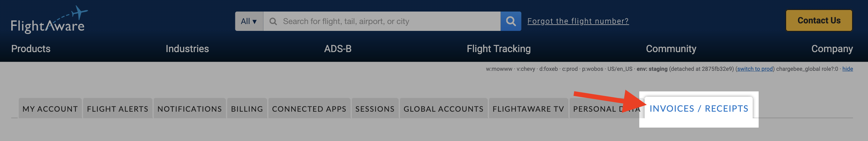Focus the flight search input field
868x141 pixels.
[x=382, y=21]
